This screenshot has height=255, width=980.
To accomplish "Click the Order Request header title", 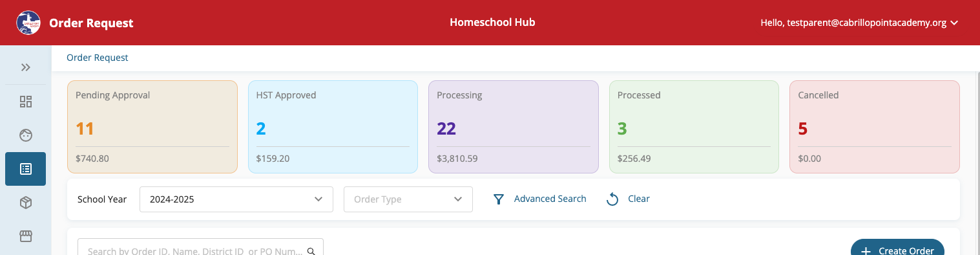I will coord(91,23).
